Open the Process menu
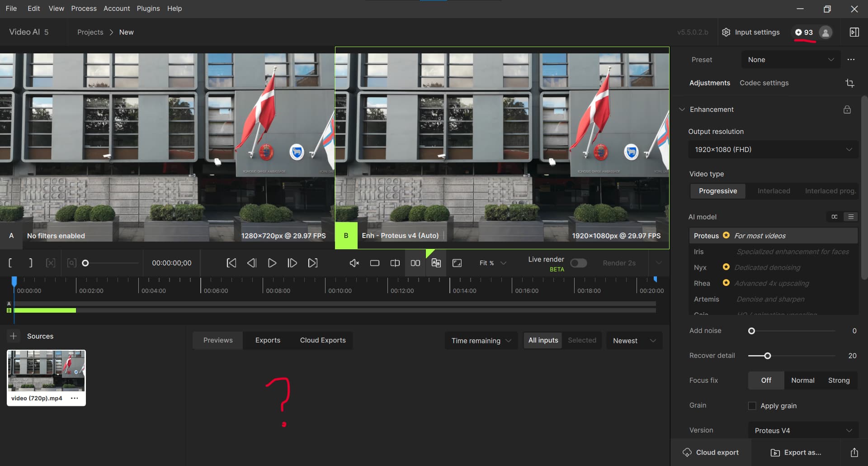 [84, 9]
